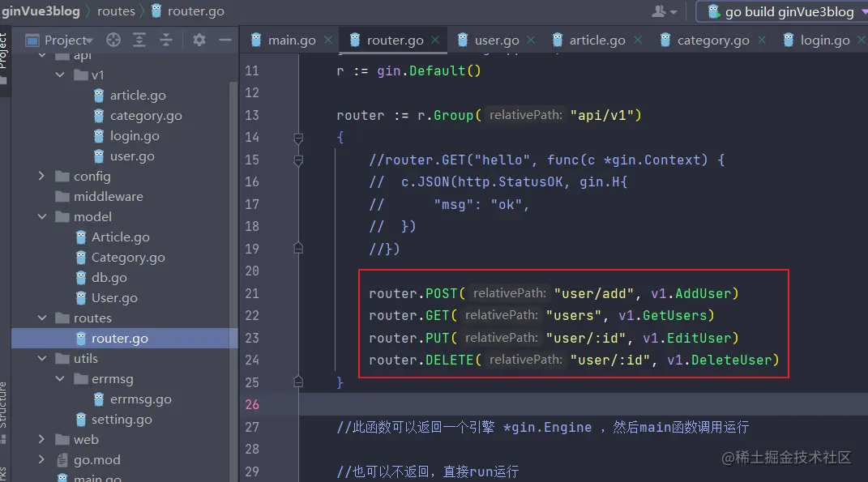Viewport: 868px width, 482px height.
Task: Open Article.go in the model folder
Action: click(120, 237)
